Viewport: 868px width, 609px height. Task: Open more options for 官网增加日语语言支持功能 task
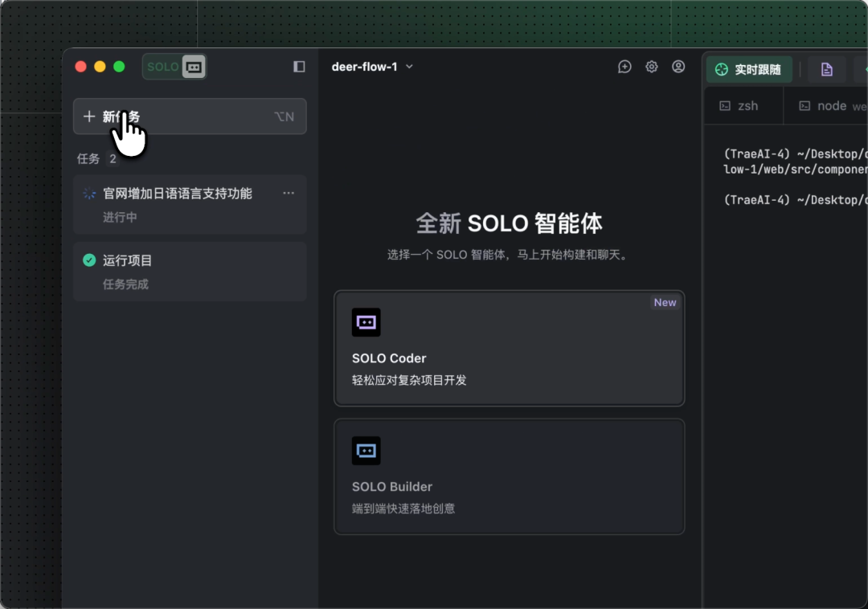289,193
